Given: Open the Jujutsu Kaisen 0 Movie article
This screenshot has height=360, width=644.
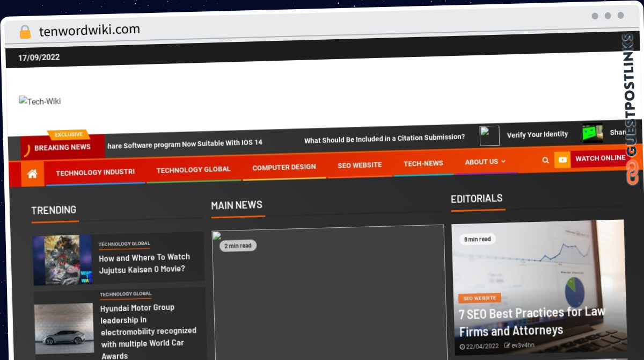Looking at the screenshot, I should [144, 263].
